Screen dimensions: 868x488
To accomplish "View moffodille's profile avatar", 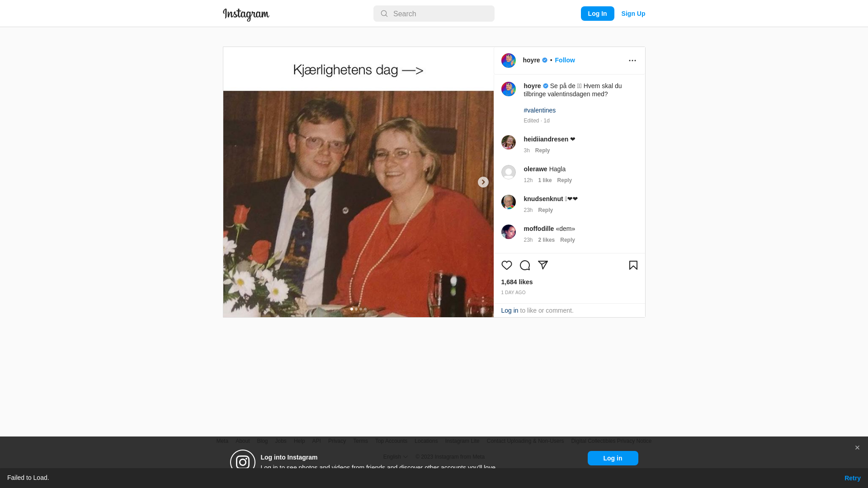I will coord(508,232).
